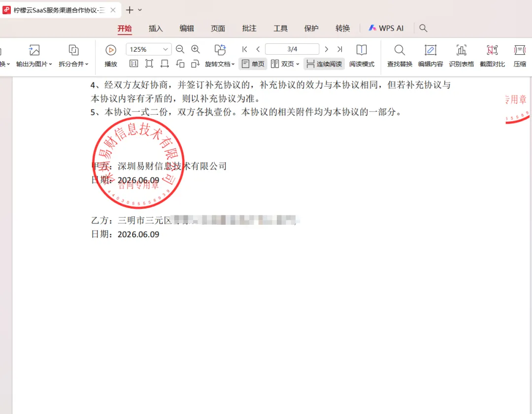Switch to the 转换 ribbon tab
This screenshot has width=532, height=414.
[342, 29]
